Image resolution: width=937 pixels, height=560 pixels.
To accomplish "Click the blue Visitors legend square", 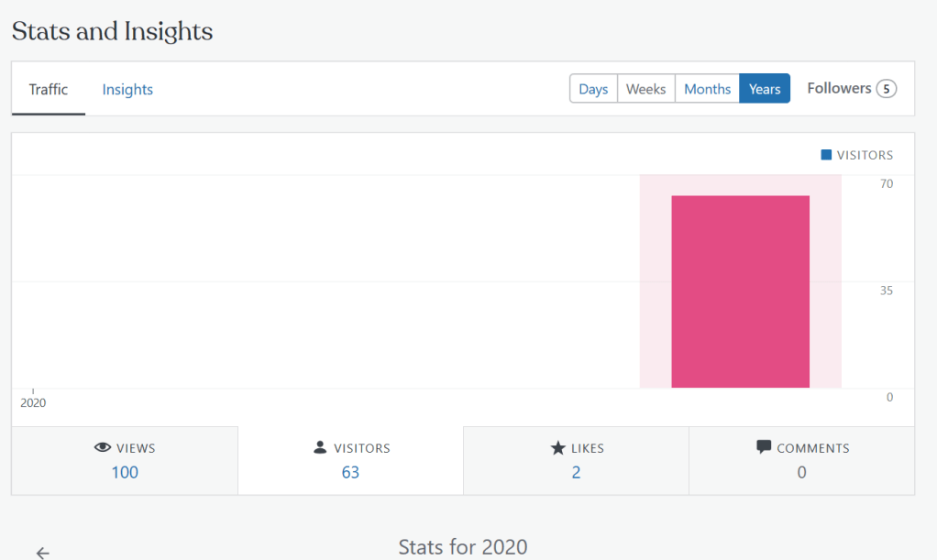I will [x=826, y=155].
